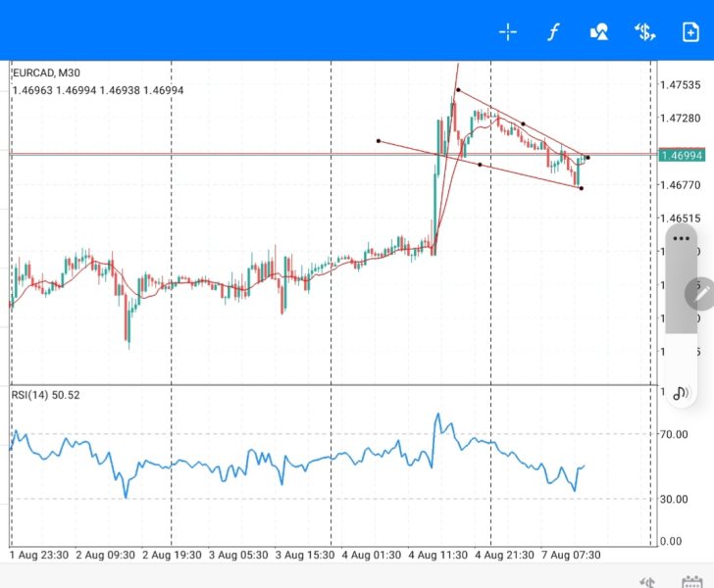
Task: Tap the 4 Aug 11:30 time label
Action: pos(438,556)
